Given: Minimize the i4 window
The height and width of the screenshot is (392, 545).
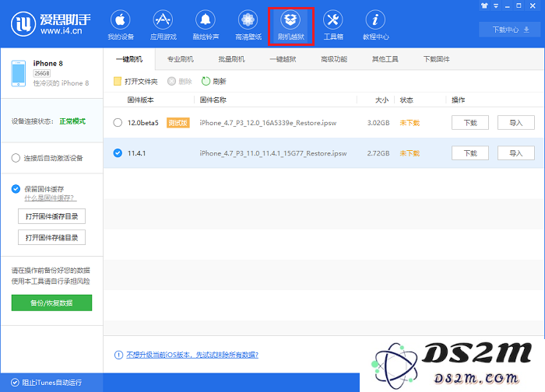Looking at the screenshot, I should click(x=508, y=6).
